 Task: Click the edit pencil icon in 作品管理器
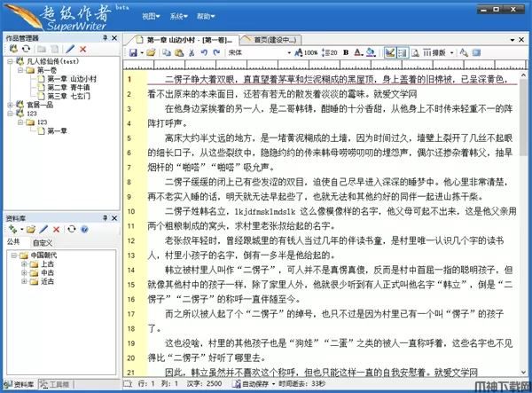pyautogui.click(x=70, y=49)
